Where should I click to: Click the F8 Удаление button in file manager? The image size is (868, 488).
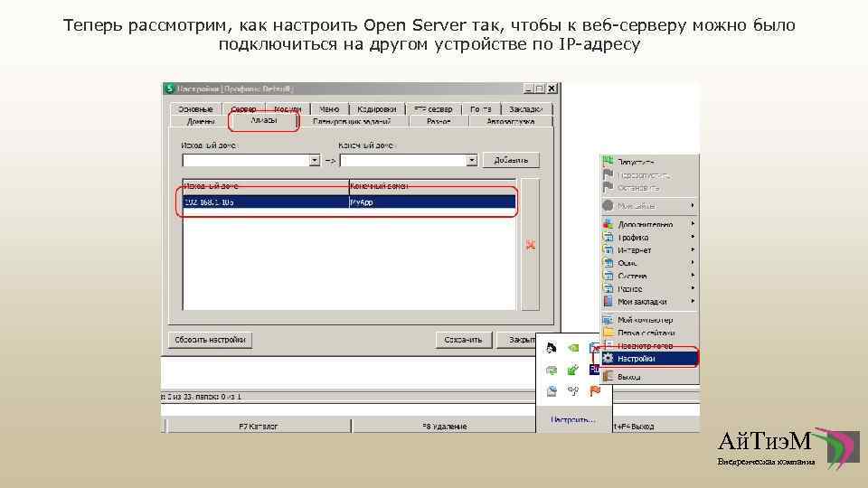coord(444,427)
